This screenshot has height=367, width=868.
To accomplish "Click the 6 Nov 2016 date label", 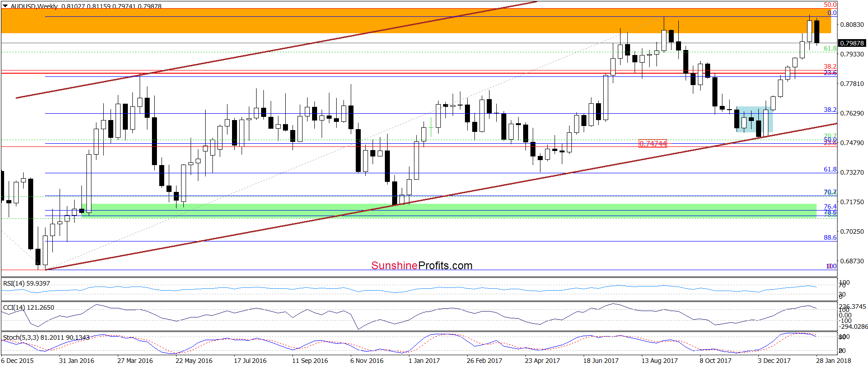I will tap(367, 361).
